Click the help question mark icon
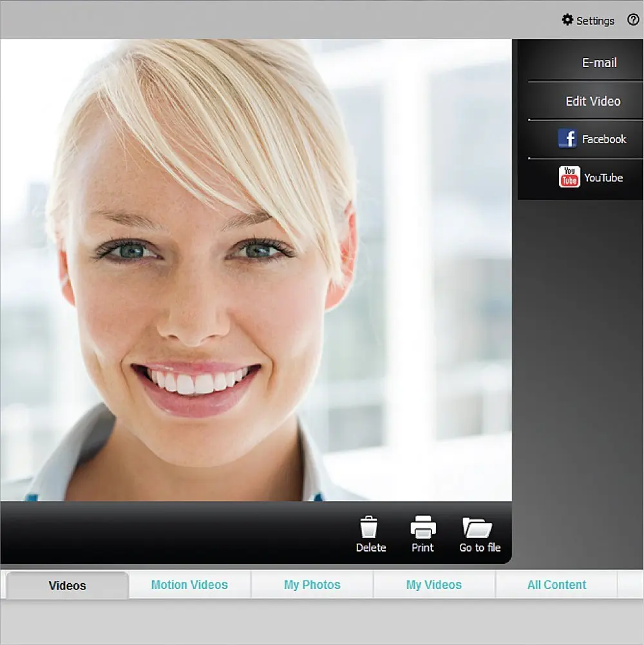The width and height of the screenshot is (644, 645). pos(633,19)
